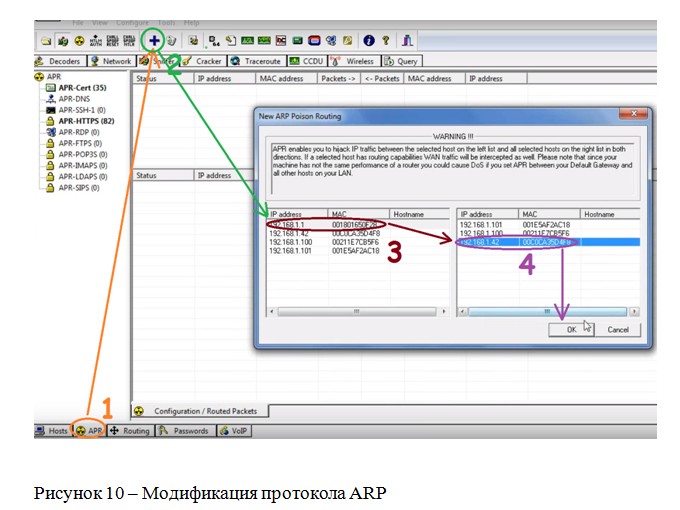Select host 192.168.1.101 in right list
The image size is (680, 510).
[x=549, y=225]
